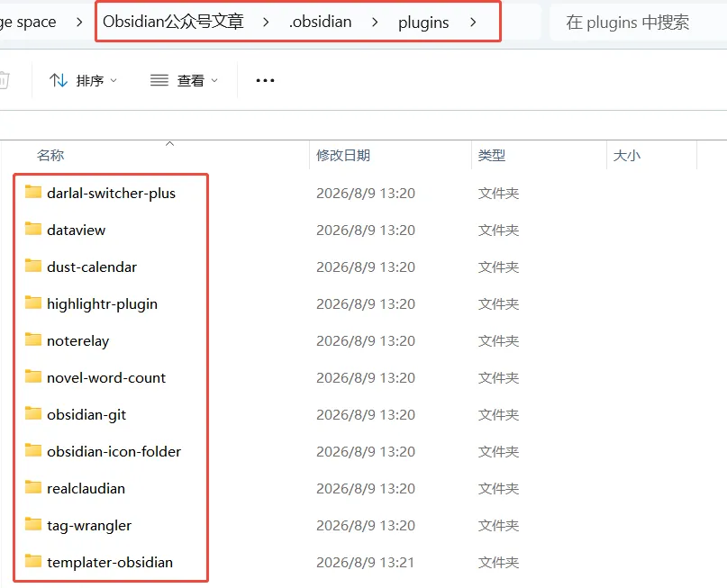Go to the 'ge space' breadcrumb
Image resolution: width=727 pixels, height=588 pixels.
coord(28,22)
